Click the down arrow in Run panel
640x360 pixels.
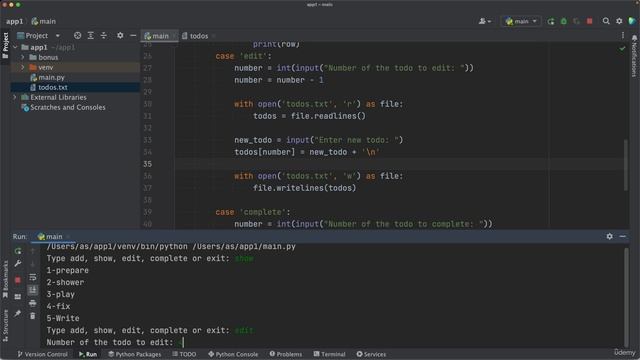(x=33, y=264)
